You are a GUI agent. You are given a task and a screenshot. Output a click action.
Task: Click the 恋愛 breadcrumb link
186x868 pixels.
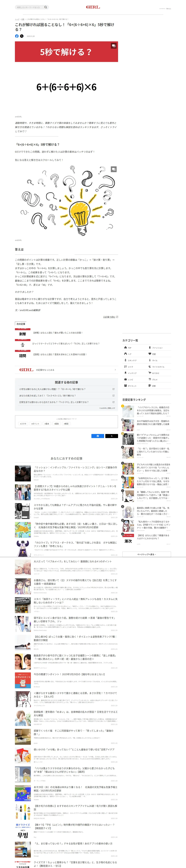click(23, 19)
